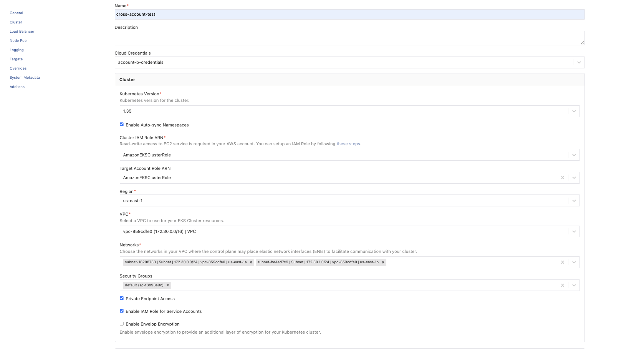
Task: Open Overrides section in sidebar
Action: tap(18, 68)
